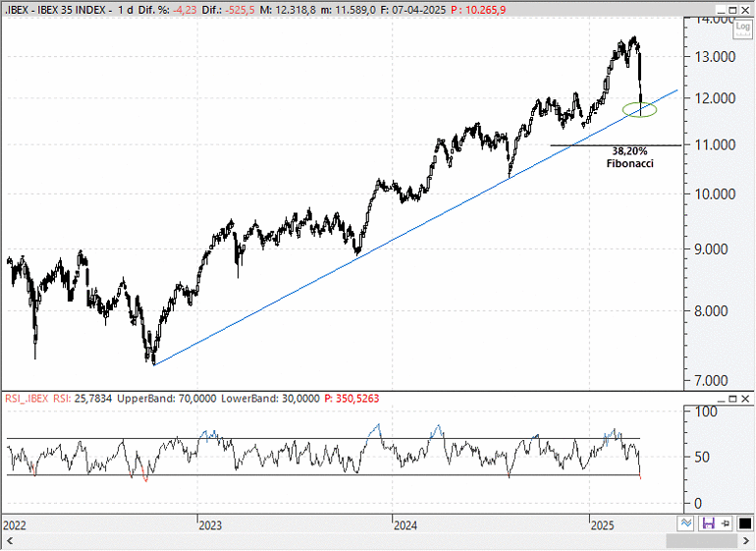
Task: Click the horizontal scrollbar thumb
Action: (x=702, y=540)
